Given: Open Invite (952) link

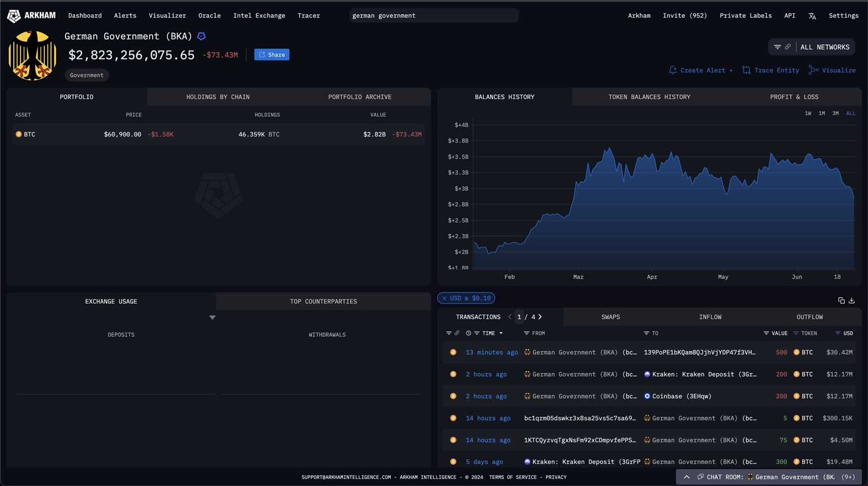Looking at the screenshot, I should click(685, 16).
